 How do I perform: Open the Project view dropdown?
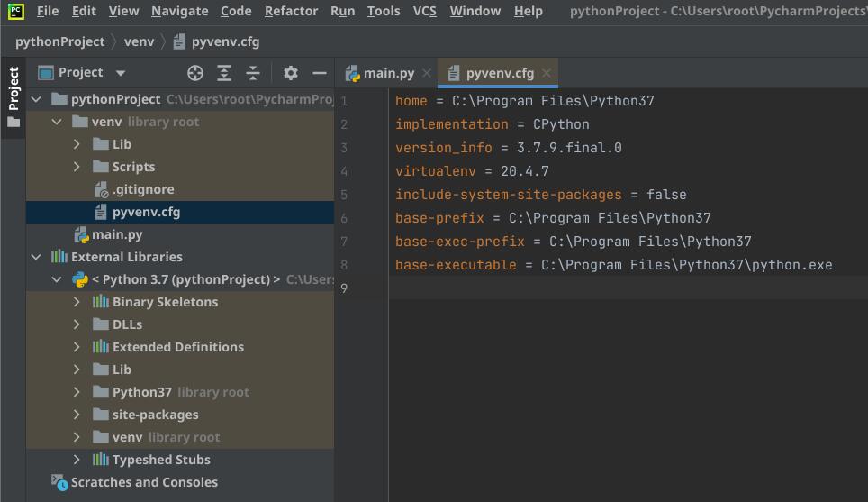tap(121, 73)
